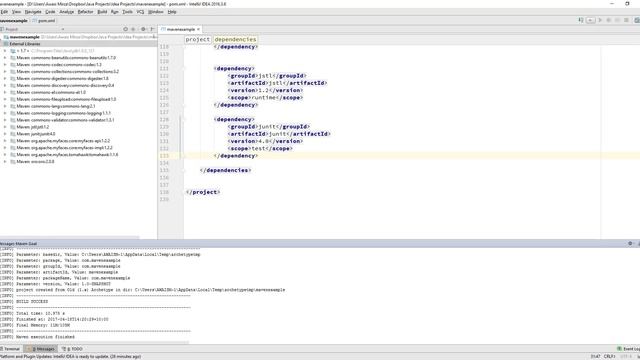This screenshot has width=640, height=360.
Task: Expand Maven commons-beanutils 1.7.0 node
Action: [x=5, y=58]
